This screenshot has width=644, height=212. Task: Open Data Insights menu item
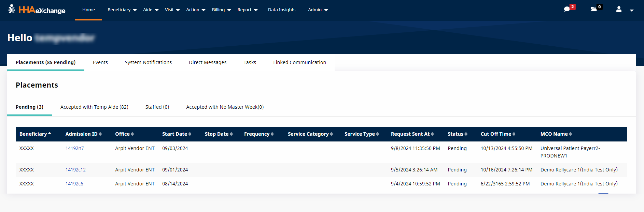coord(282,10)
